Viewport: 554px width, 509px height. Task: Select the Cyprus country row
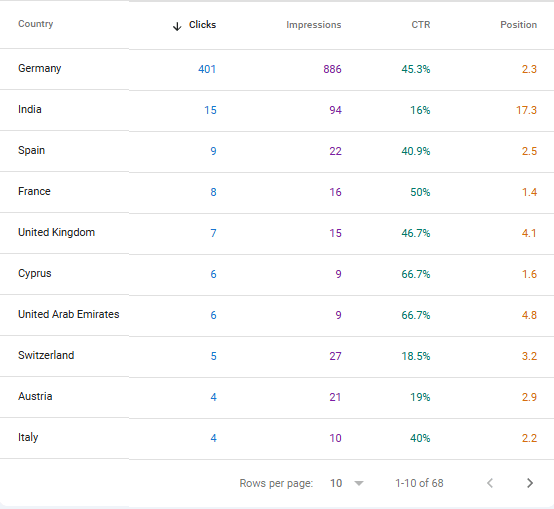point(277,274)
